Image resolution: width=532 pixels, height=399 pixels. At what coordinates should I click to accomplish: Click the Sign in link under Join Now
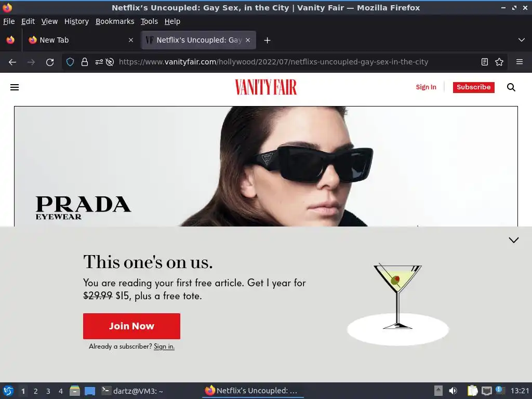[164, 347]
